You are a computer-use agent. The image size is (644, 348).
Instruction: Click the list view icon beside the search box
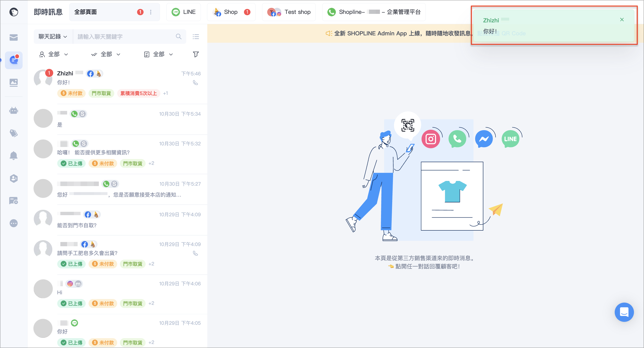[196, 37]
